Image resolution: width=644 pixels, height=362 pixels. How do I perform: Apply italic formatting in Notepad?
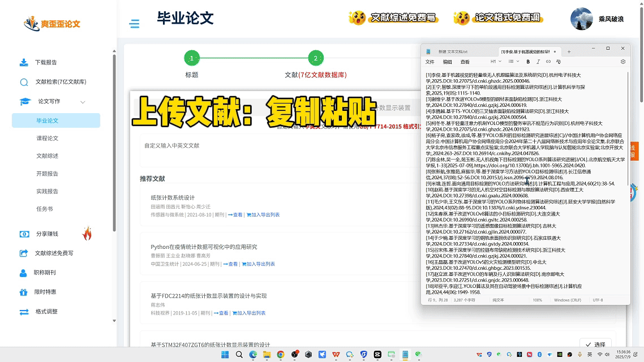coord(538,62)
